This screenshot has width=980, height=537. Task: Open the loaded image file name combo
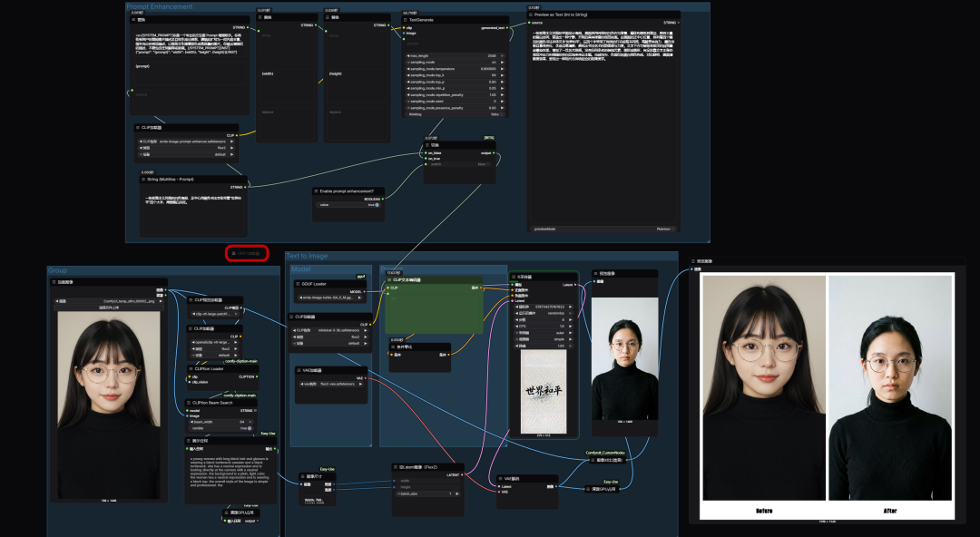tap(110, 301)
